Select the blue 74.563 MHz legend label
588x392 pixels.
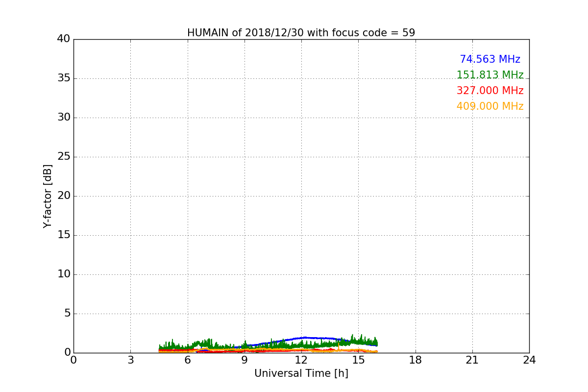tap(490, 59)
